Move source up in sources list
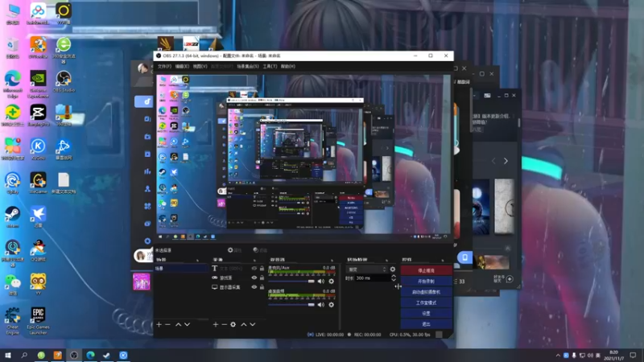The width and height of the screenshot is (644, 362). pos(244,324)
